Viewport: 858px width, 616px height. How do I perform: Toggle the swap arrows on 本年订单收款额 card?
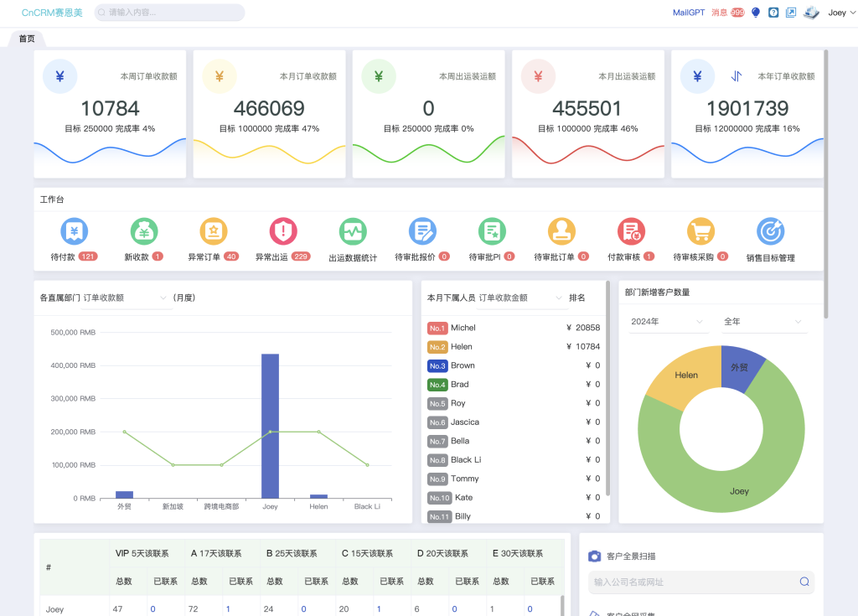(737, 76)
